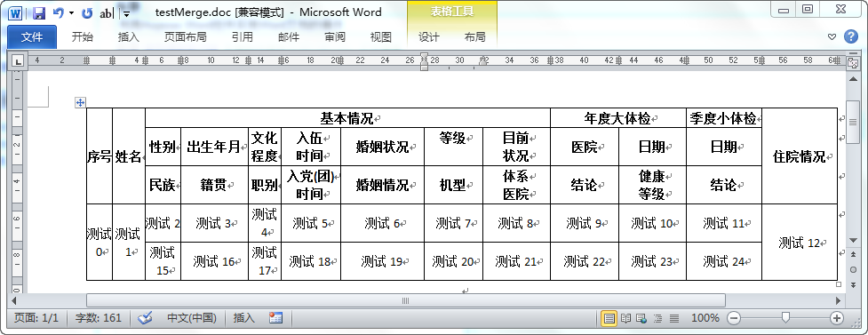Switch to Print Layout view
Viewport: 868px width, 335px height.
point(609,318)
